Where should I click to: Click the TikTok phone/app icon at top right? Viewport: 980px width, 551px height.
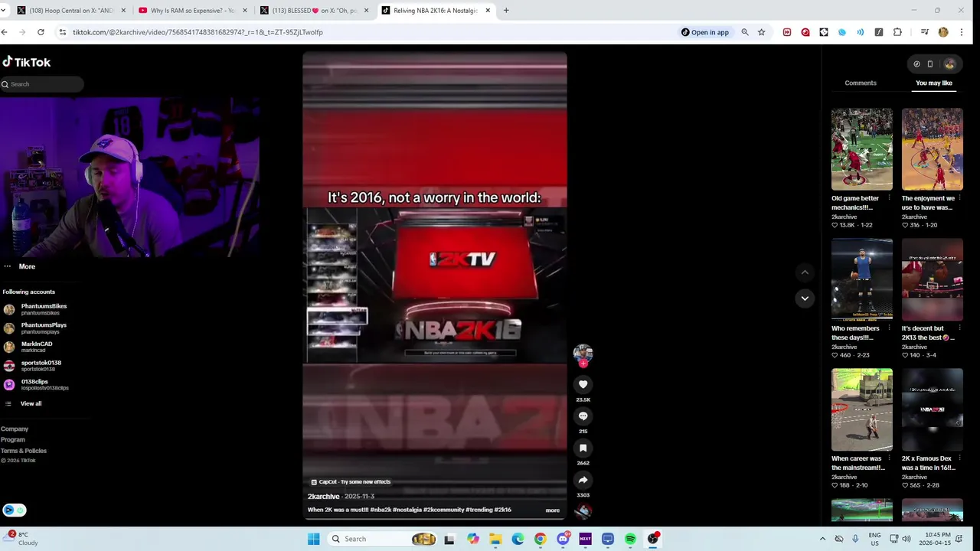click(930, 64)
